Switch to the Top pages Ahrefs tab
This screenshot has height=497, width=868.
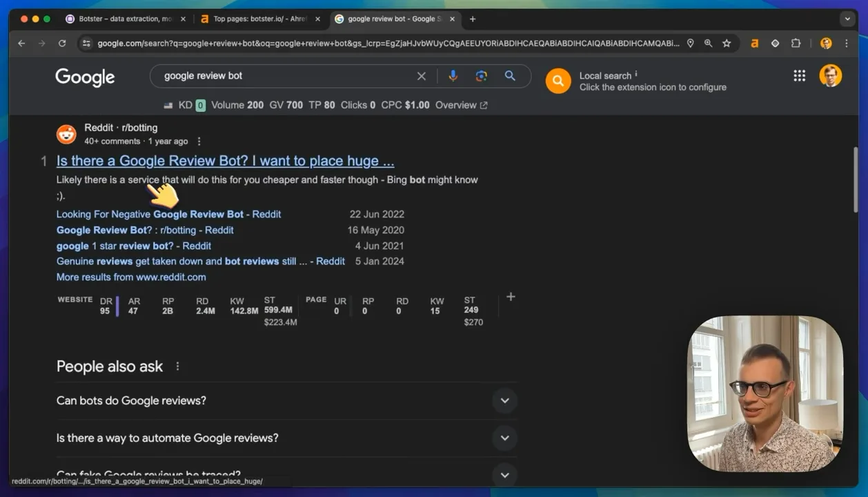pos(259,19)
